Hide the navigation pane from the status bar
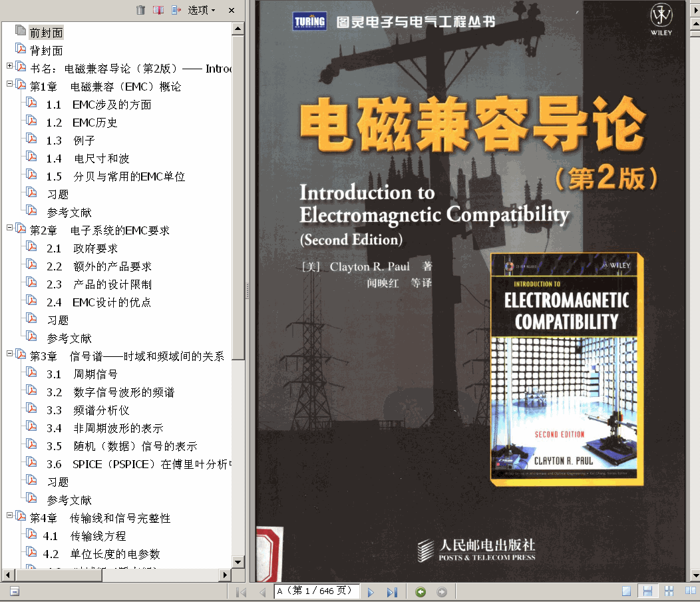 pos(14,591)
